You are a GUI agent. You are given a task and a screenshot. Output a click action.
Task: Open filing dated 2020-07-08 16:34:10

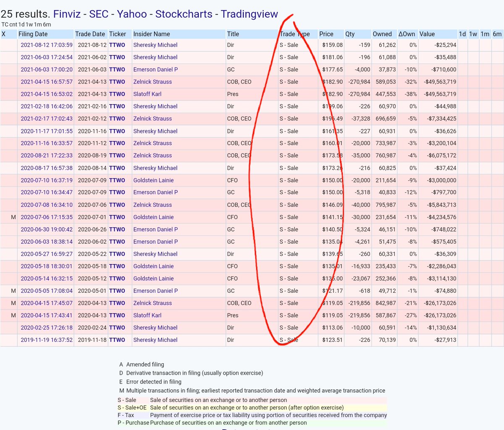pyautogui.click(x=47, y=205)
